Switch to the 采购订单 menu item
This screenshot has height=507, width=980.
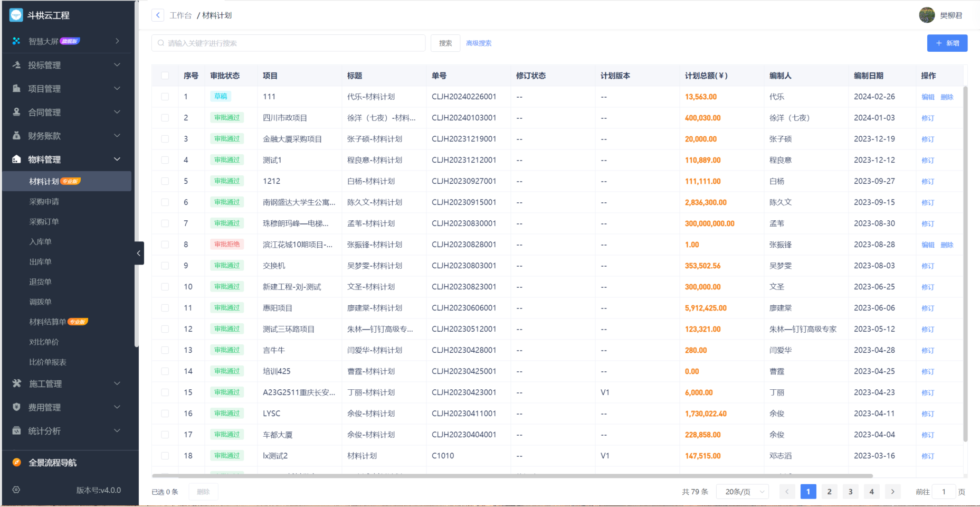point(44,221)
